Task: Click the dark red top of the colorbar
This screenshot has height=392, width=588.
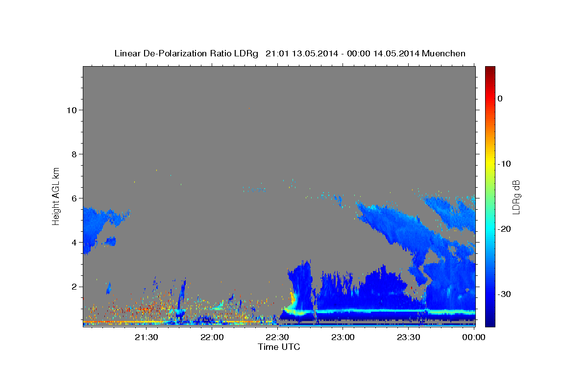Action: pos(490,71)
